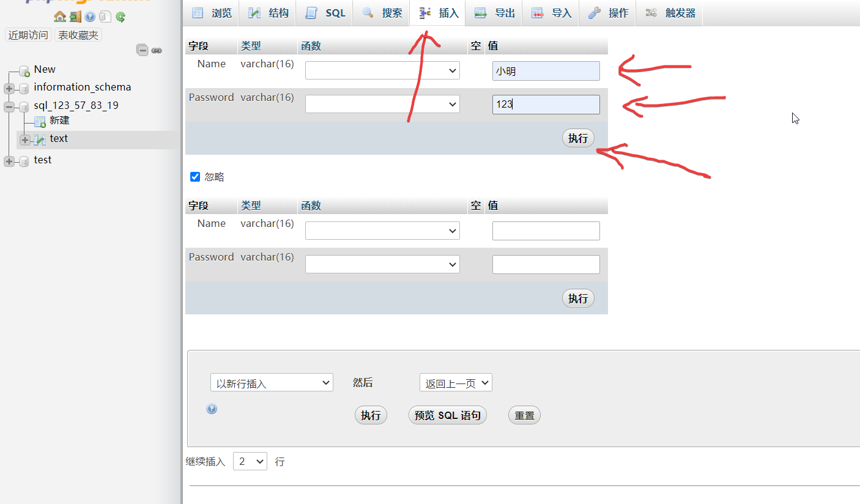Open function dropdown for second Name row
860x504 pixels.
coord(382,231)
